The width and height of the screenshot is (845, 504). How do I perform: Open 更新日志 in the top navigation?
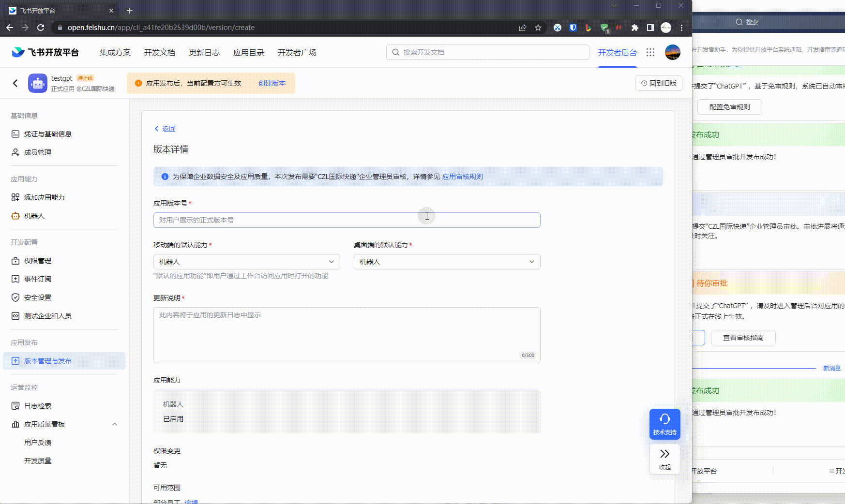click(204, 52)
